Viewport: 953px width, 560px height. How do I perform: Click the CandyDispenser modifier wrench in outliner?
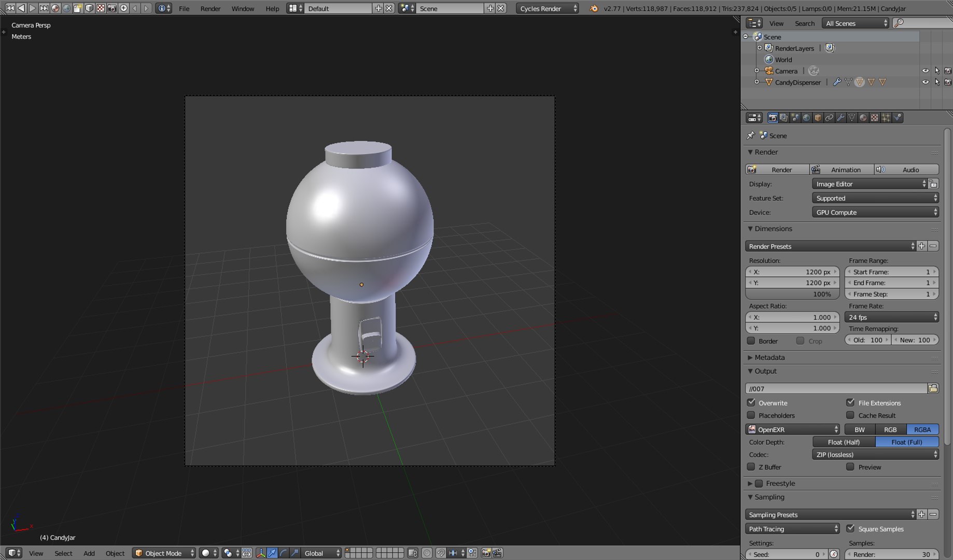click(837, 82)
